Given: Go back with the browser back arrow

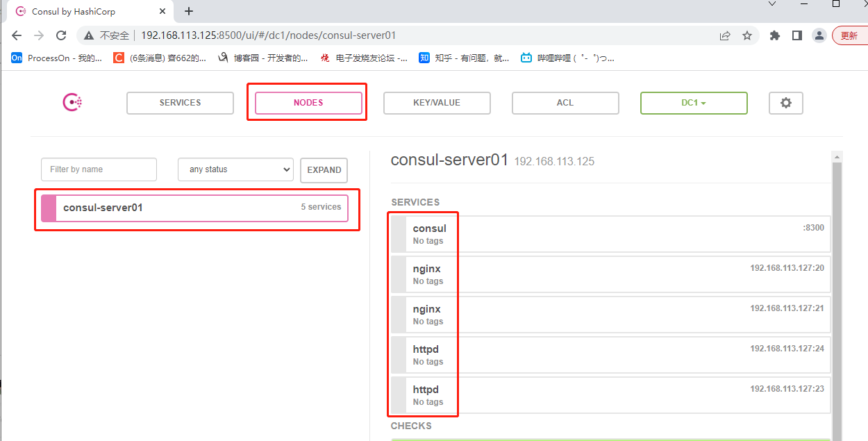Looking at the screenshot, I should (x=17, y=35).
